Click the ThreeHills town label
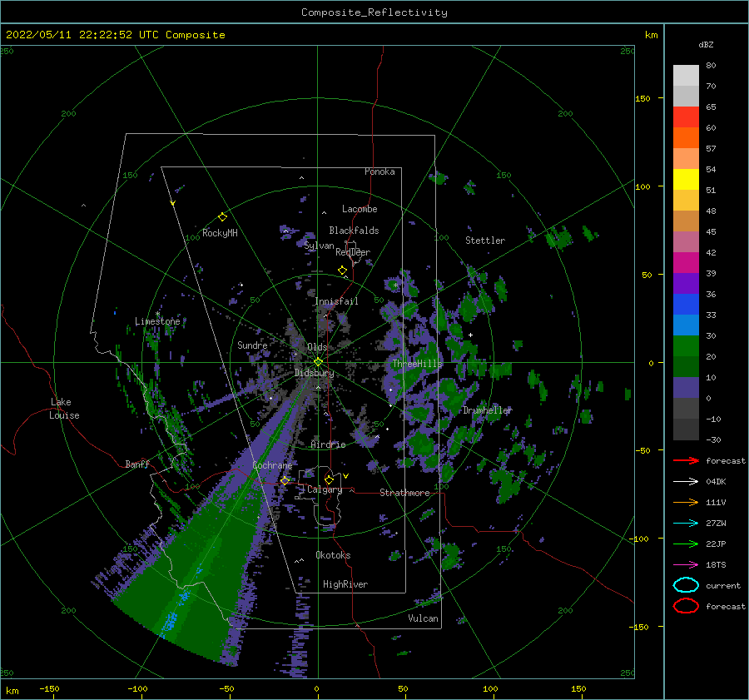The height and width of the screenshot is (700, 749). (x=417, y=364)
